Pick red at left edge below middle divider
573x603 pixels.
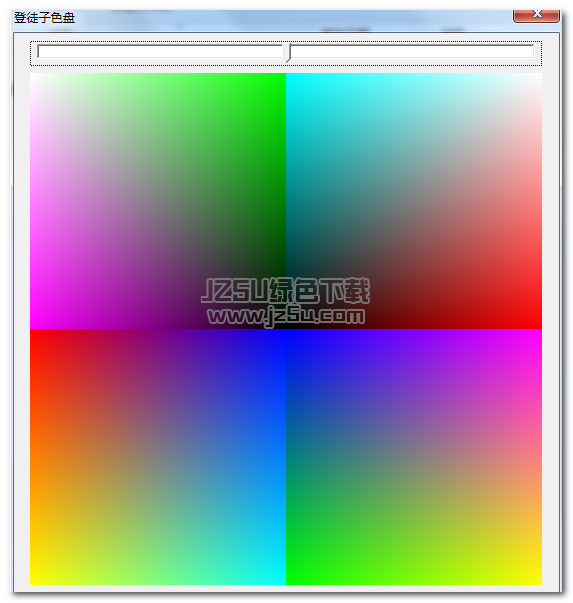click(x=34, y=333)
